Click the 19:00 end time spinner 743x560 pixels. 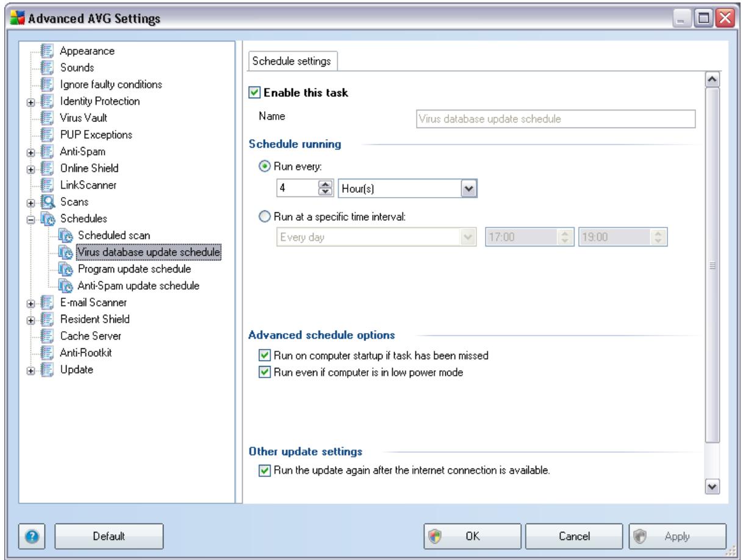[x=658, y=238]
